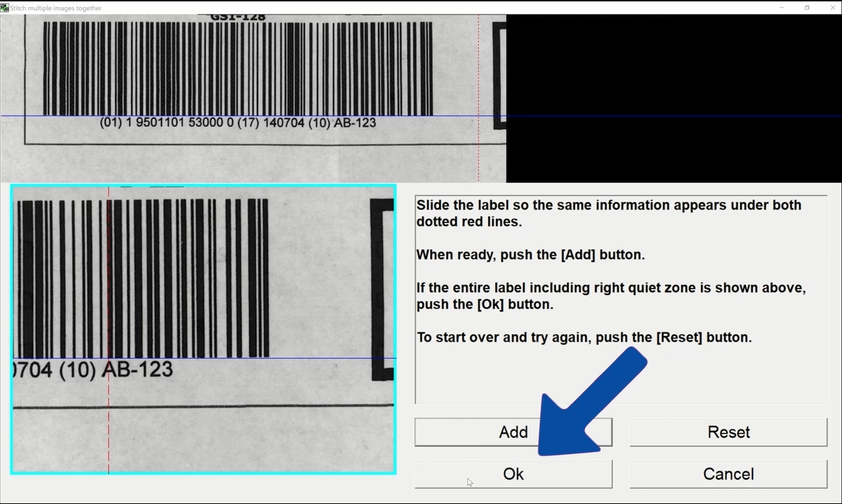
Task: Click the application icon in title bar
Action: [5, 8]
